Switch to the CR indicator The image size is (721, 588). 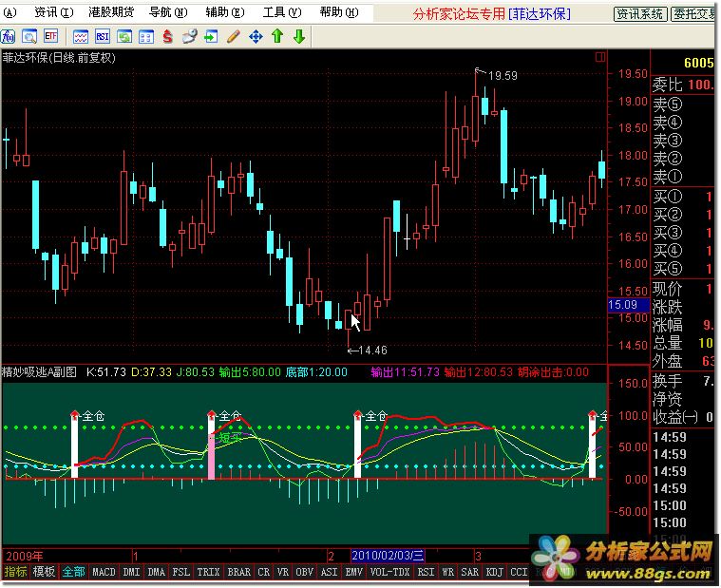pos(264,572)
